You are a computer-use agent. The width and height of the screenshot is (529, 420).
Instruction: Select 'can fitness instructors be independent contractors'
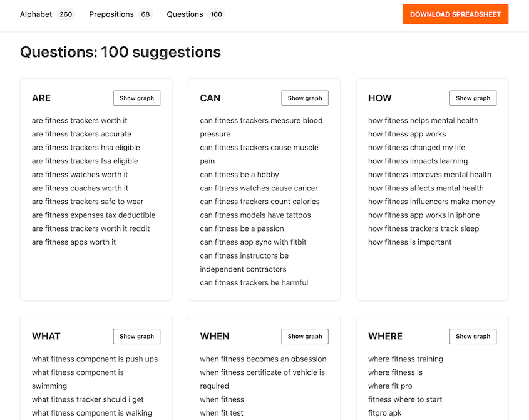pyautogui.click(x=244, y=262)
